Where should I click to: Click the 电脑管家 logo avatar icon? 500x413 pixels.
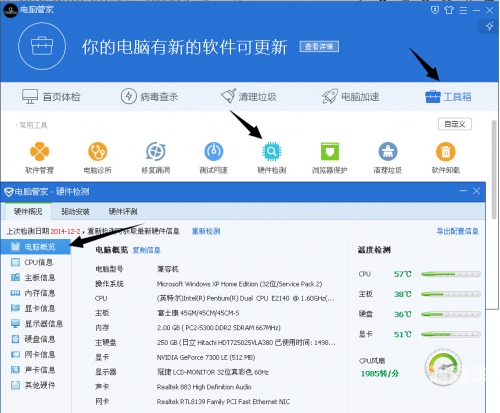[x=10, y=11]
